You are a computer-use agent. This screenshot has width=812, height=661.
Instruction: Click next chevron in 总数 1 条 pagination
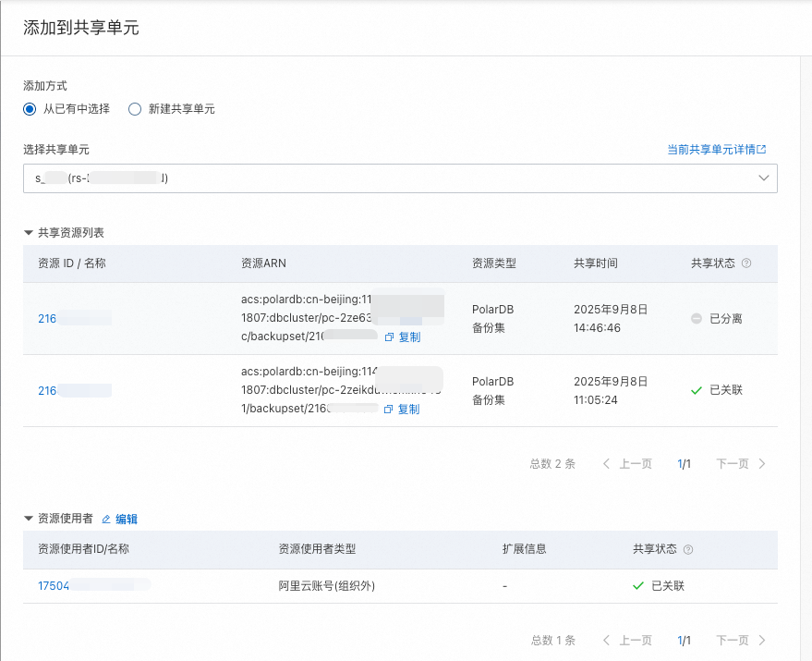(762, 641)
